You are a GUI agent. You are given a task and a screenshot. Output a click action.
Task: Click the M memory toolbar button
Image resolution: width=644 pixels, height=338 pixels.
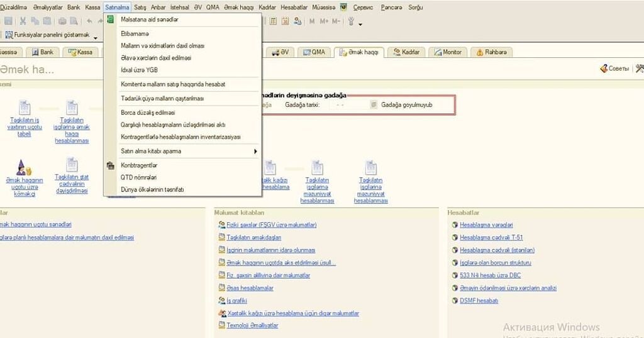[312, 21]
